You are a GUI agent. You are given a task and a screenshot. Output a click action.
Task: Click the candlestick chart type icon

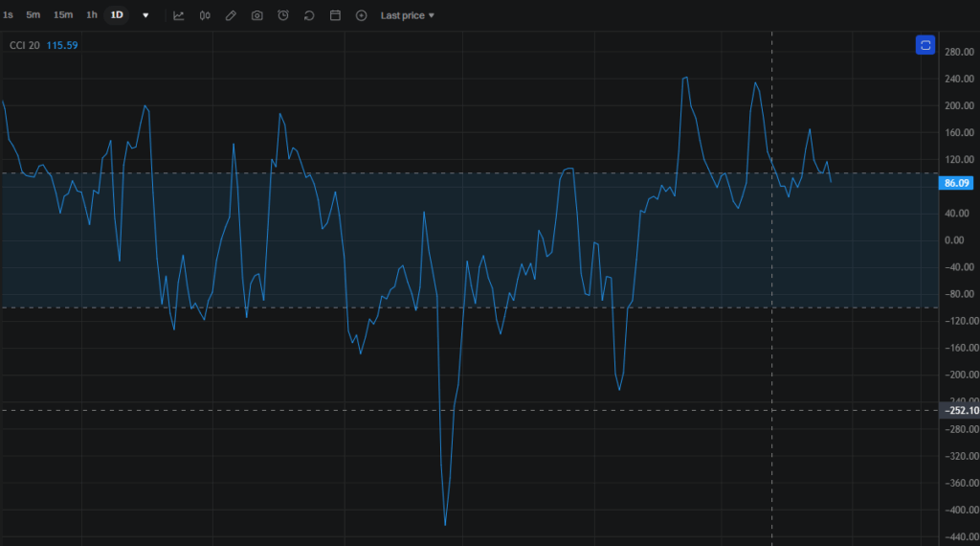pos(205,15)
